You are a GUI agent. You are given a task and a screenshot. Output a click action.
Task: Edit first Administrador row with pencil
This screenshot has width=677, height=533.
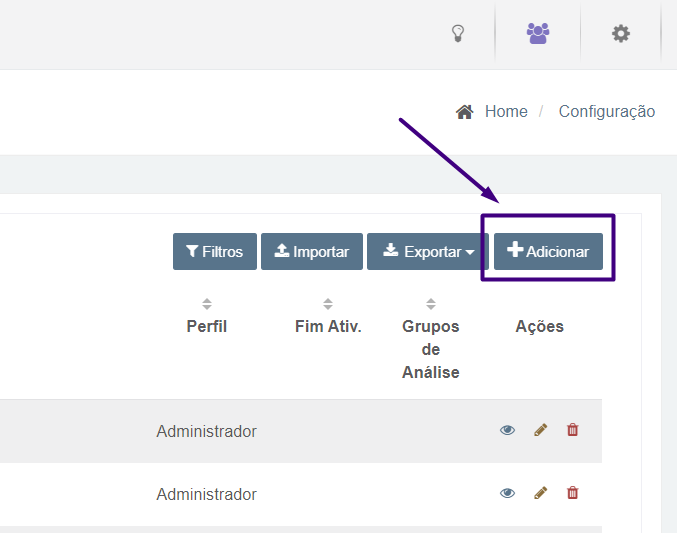tap(540, 430)
